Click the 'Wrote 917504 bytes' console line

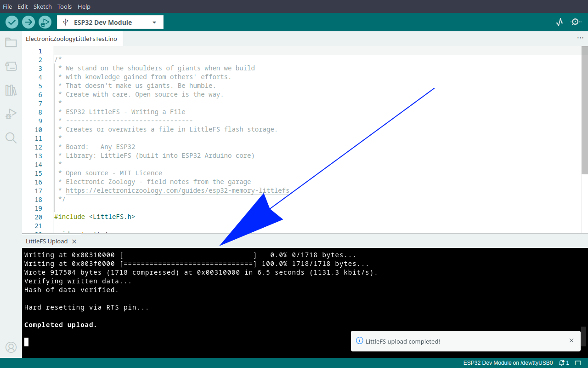coord(201,272)
